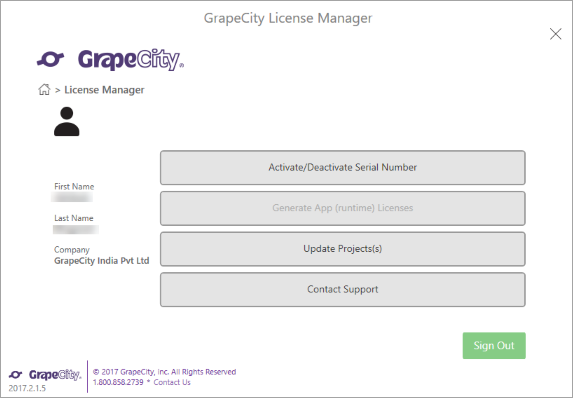Click the blurred Last Name value
The height and width of the screenshot is (398, 573).
[76, 230]
